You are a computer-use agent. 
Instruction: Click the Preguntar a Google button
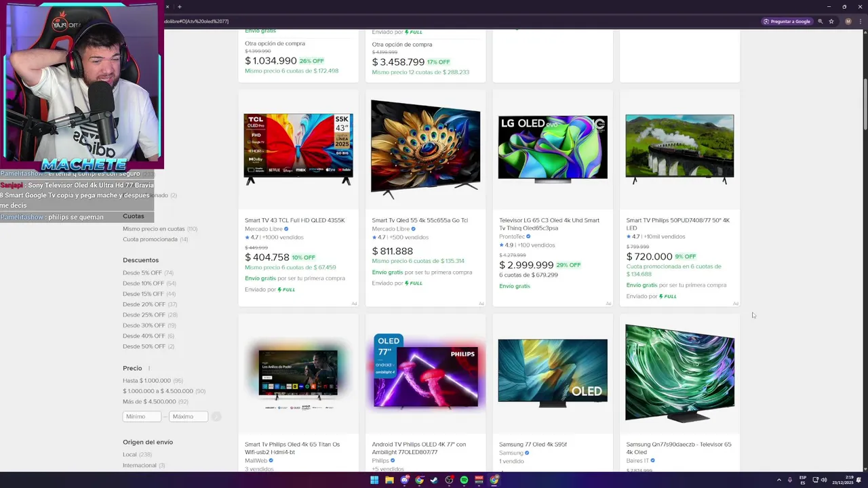click(x=787, y=21)
